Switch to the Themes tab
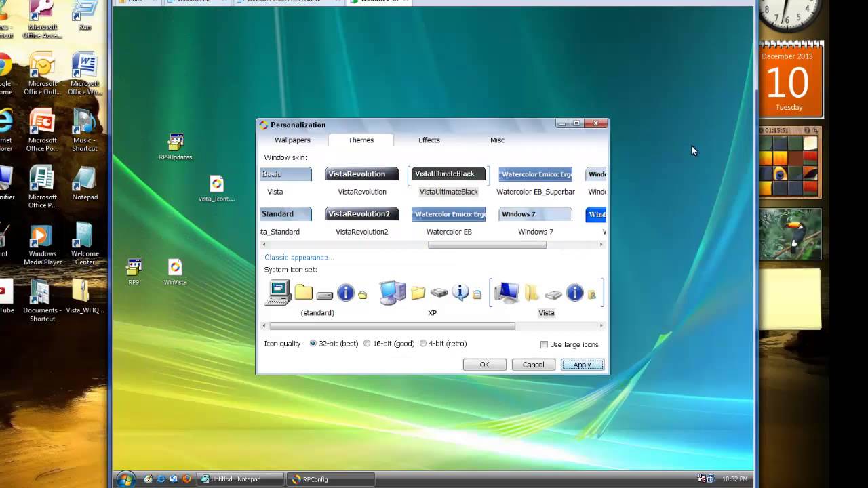The image size is (868, 488). click(x=361, y=140)
